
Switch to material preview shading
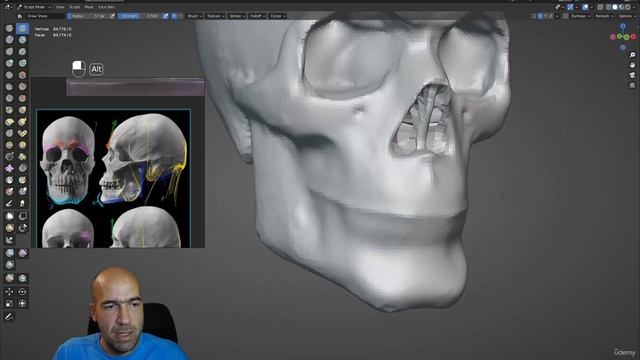tap(621, 7)
